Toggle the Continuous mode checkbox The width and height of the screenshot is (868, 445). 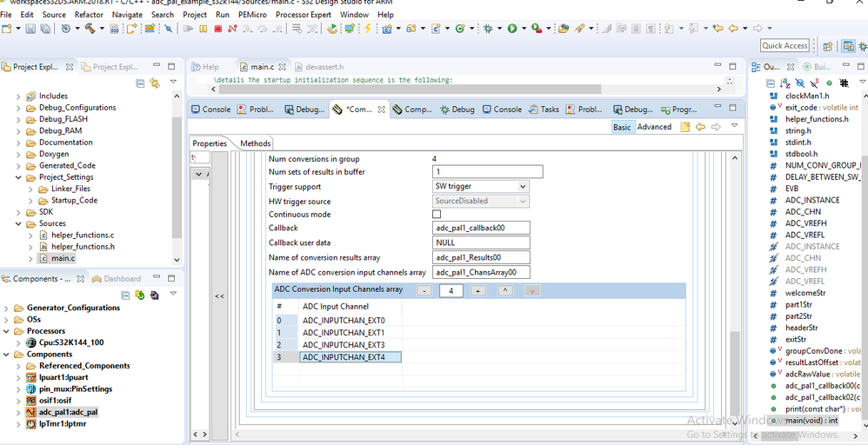click(437, 214)
